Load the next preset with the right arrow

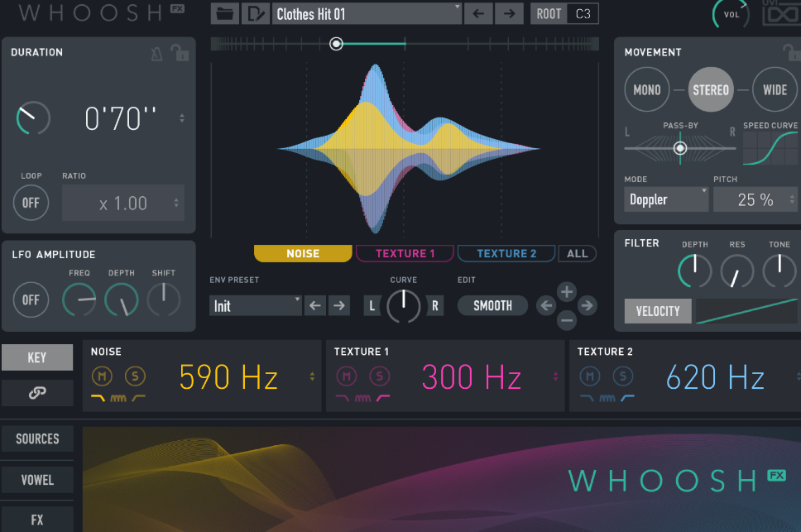coord(509,13)
